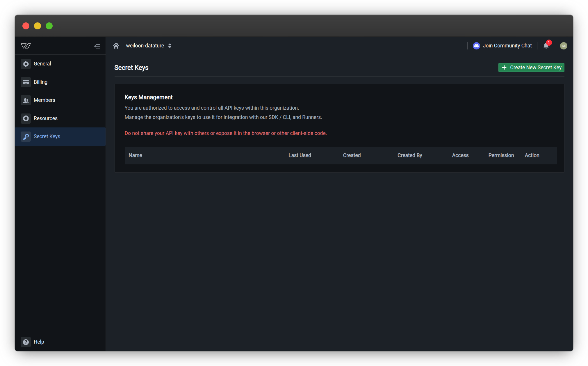Click the Resources chart icon
Image resolution: width=588 pixels, height=366 pixels.
tap(26, 118)
